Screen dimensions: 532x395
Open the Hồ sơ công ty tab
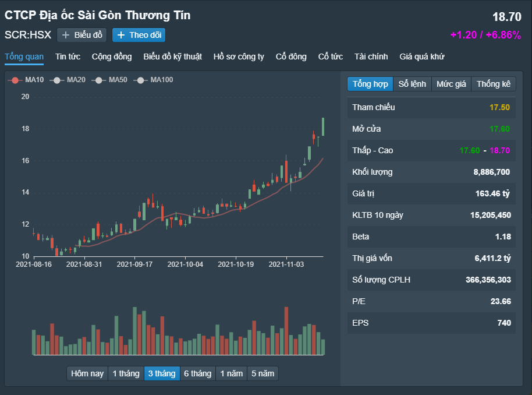click(239, 57)
